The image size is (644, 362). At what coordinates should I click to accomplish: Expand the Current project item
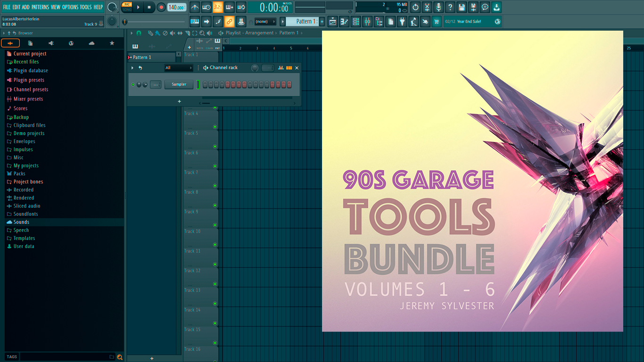coord(30,54)
